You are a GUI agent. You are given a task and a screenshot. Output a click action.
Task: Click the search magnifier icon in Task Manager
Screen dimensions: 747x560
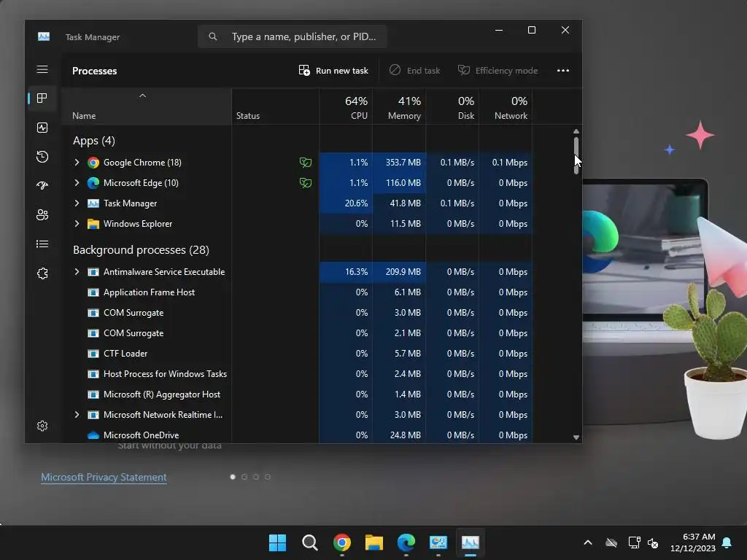pyautogui.click(x=213, y=36)
